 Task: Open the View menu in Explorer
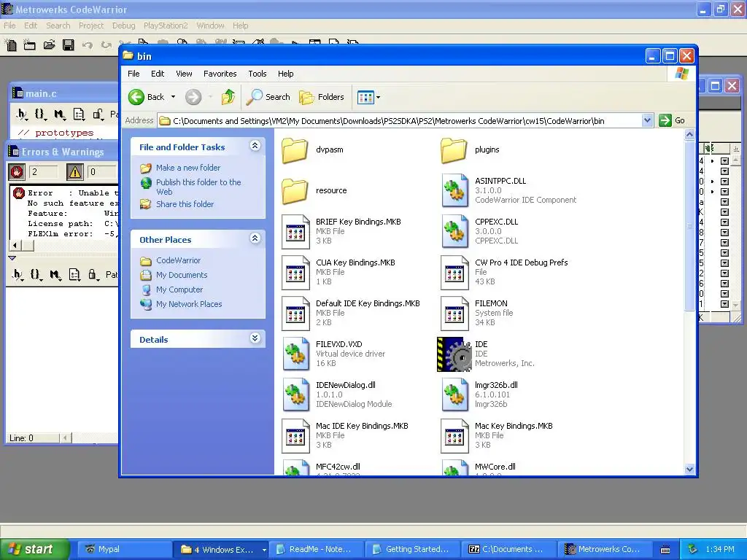(x=184, y=74)
